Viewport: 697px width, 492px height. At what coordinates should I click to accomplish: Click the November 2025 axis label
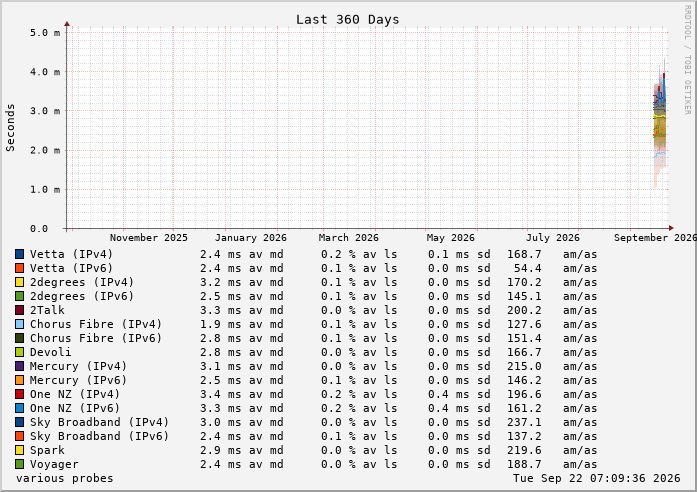click(149, 238)
